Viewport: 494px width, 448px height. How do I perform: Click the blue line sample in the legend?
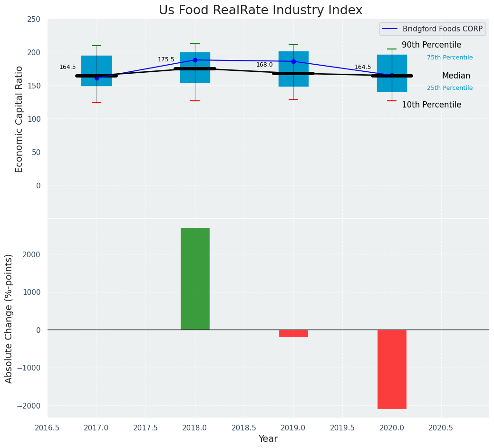(x=390, y=29)
